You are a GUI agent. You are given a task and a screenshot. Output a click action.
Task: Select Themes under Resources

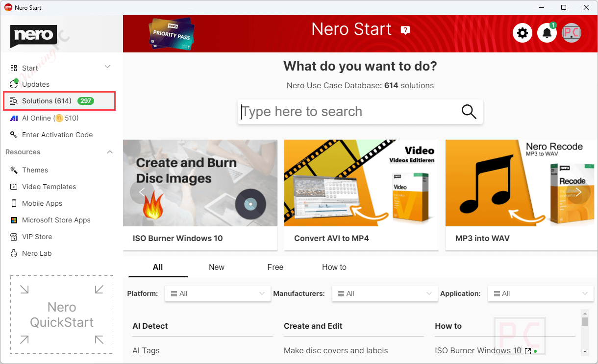click(x=34, y=170)
